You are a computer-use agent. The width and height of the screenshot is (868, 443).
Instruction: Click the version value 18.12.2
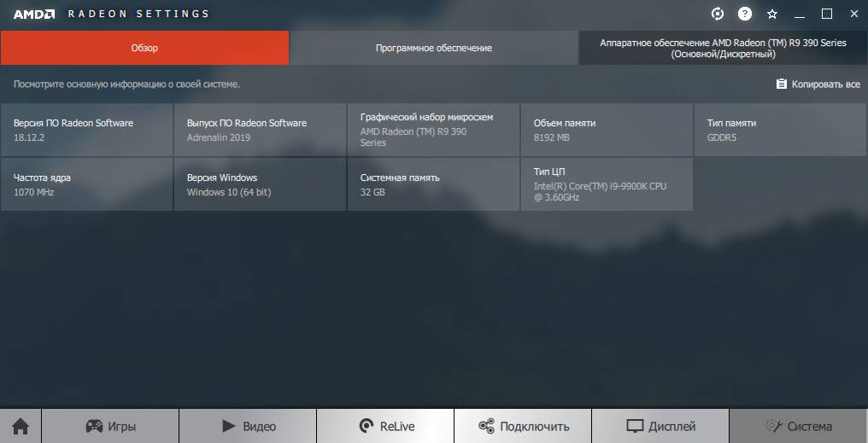pyautogui.click(x=29, y=137)
